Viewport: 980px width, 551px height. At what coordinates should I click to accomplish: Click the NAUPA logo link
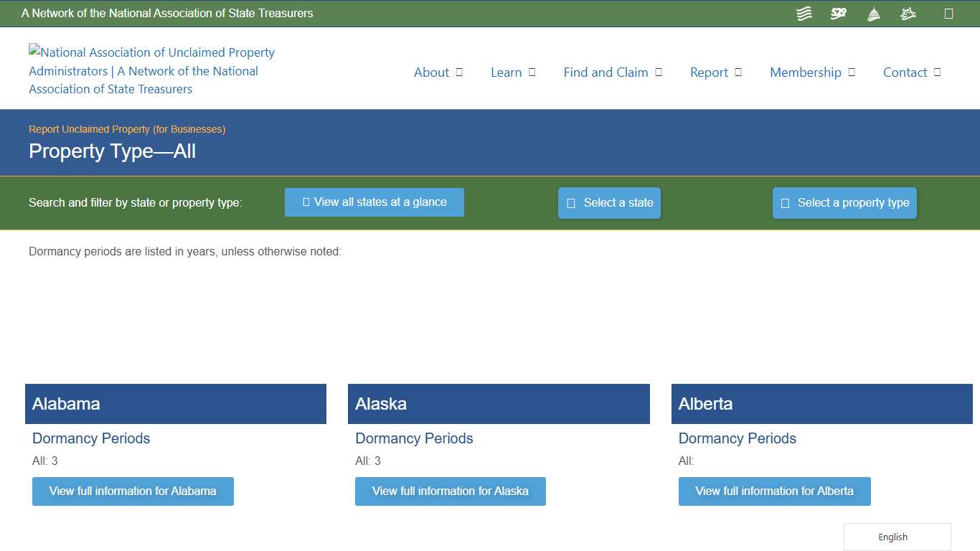[x=151, y=70]
